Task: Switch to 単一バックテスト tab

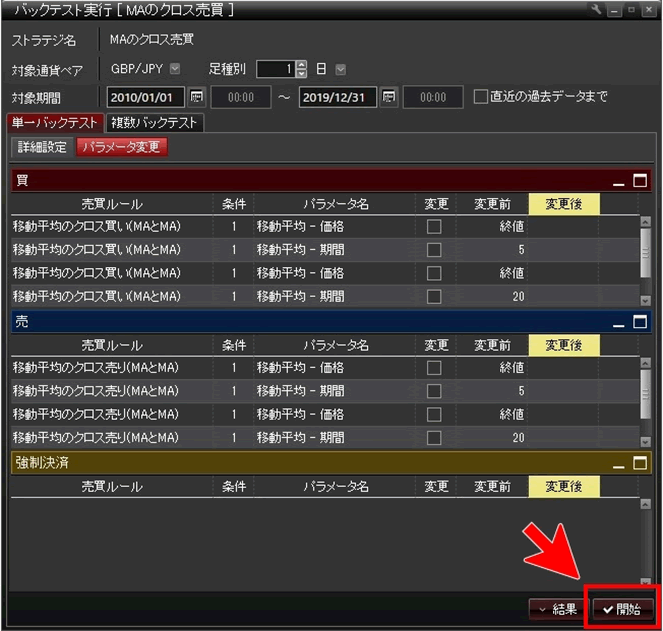Action: point(55,123)
